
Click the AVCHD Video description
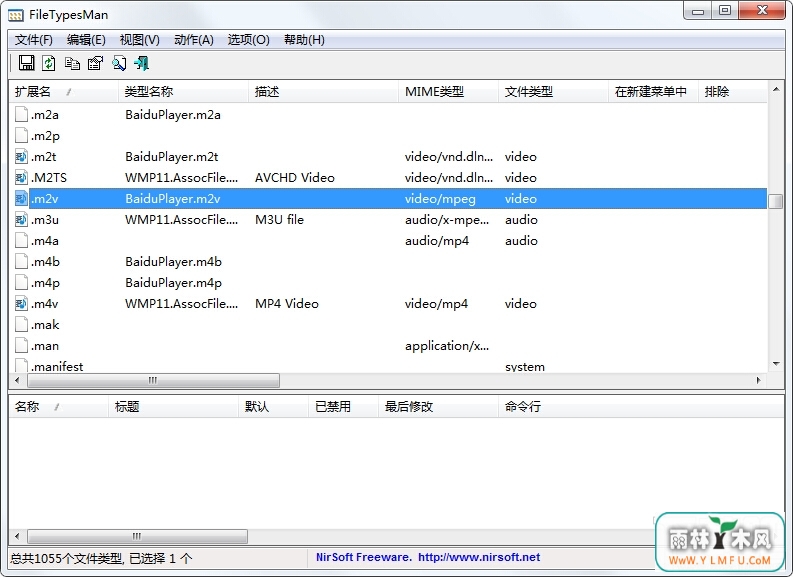(295, 177)
